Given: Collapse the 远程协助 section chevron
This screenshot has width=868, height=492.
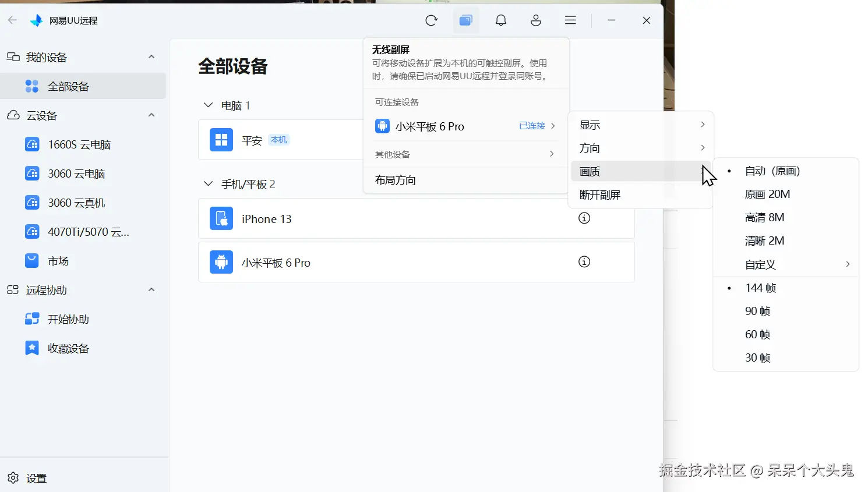Looking at the screenshot, I should [x=151, y=290].
